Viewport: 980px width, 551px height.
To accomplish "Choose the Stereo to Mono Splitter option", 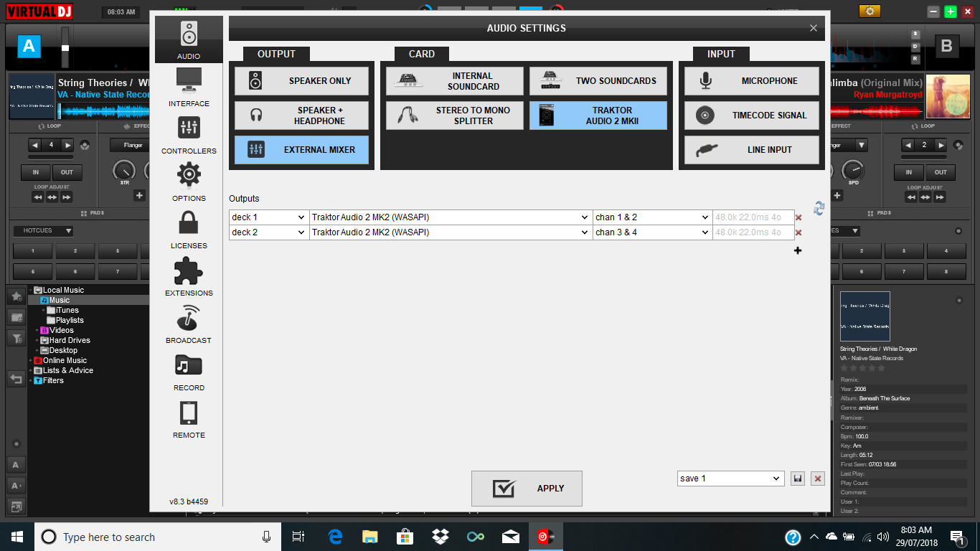I will (455, 116).
